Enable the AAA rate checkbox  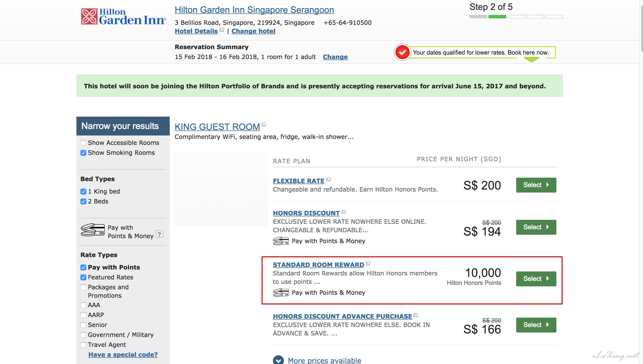pos(83,305)
